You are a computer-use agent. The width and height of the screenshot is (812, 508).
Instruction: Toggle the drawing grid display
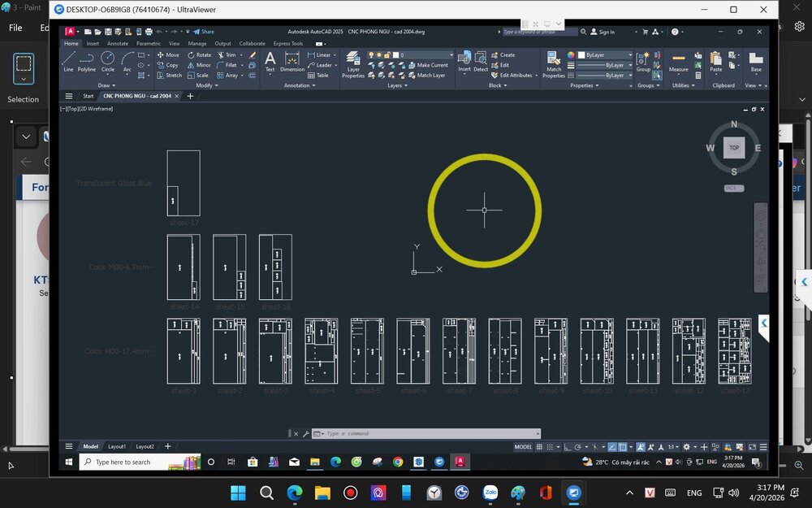click(539, 446)
